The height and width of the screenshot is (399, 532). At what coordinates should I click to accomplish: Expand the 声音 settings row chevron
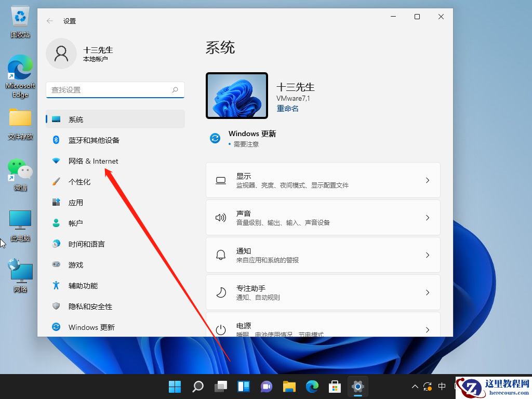pos(427,217)
